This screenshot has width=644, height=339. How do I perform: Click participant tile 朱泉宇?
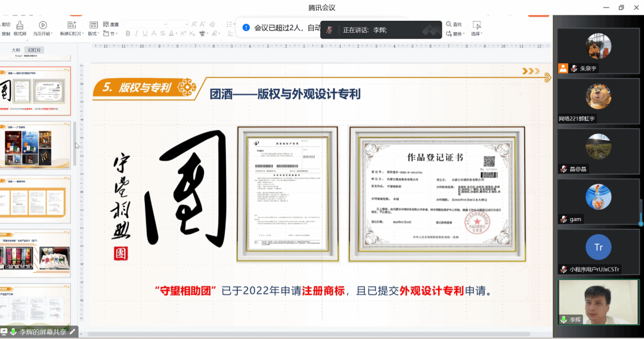598,51
